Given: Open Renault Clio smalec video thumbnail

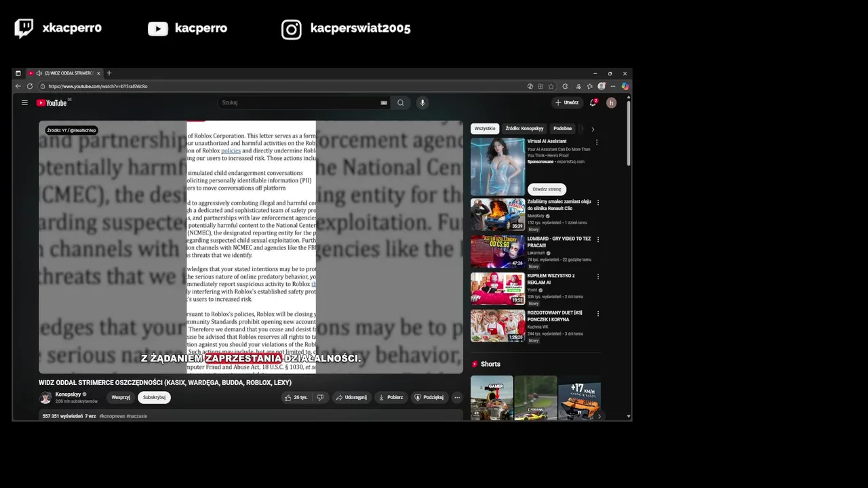Looking at the screenshot, I should (498, 214).
